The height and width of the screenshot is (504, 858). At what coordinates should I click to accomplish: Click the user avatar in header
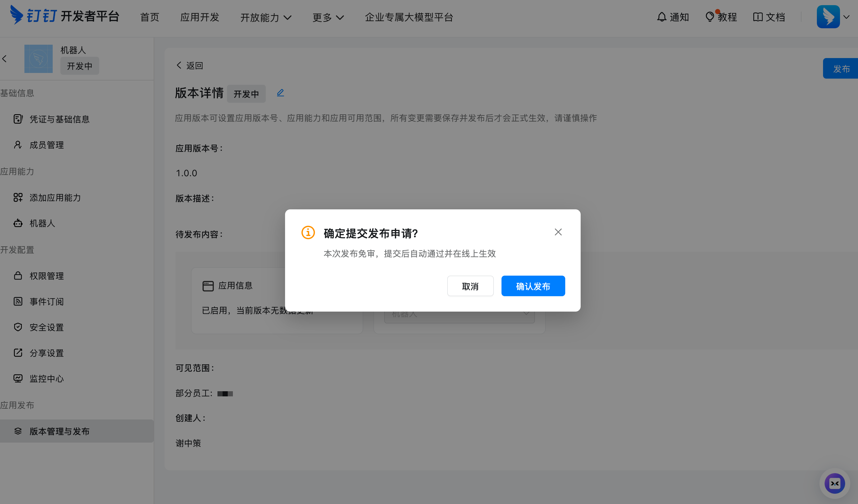pyautogui.click(x=828, y=17)
